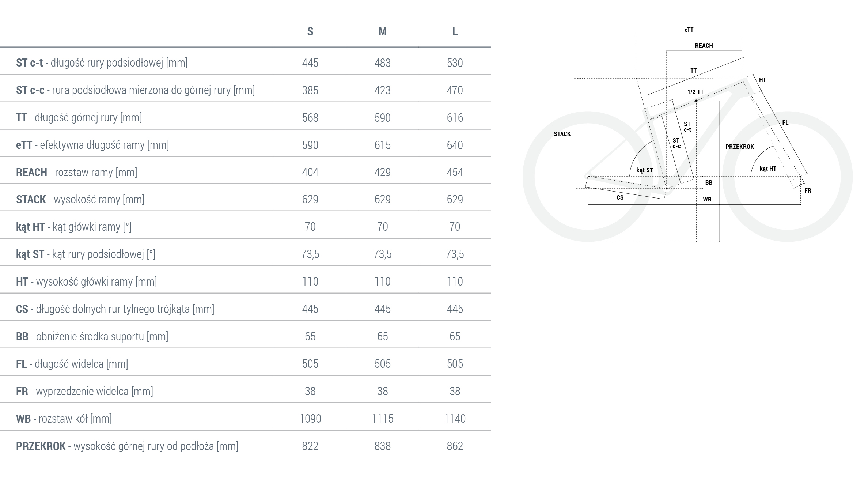868x480 pixels.
Task: Click the PRZEKROK label in the diagram
Action: pyautogui.click(x=739, y=147)
